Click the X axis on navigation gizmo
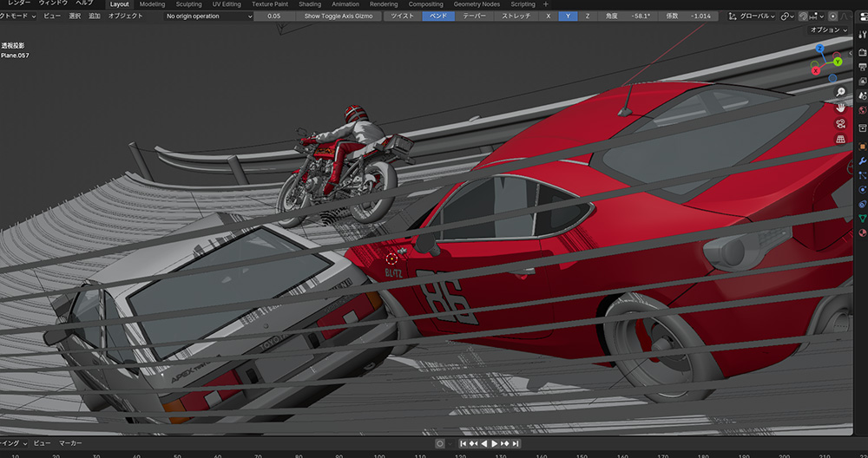The image size is (868, 458). (815, 70)
